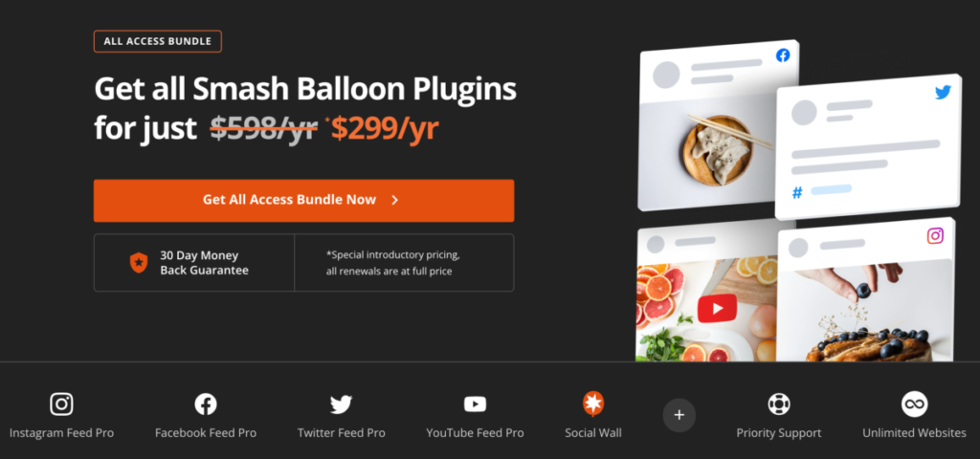This screenshot has height=459, width=980.
Task: Click the Instagram logo on photo card
Action: pyautogui.click(x=935, y=236)
